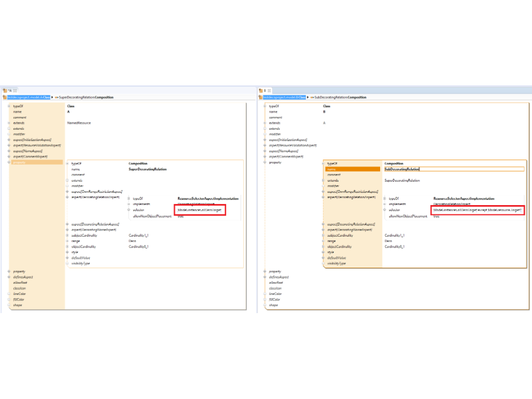Expand the typeOf row in class A

[x=9, y=106]
